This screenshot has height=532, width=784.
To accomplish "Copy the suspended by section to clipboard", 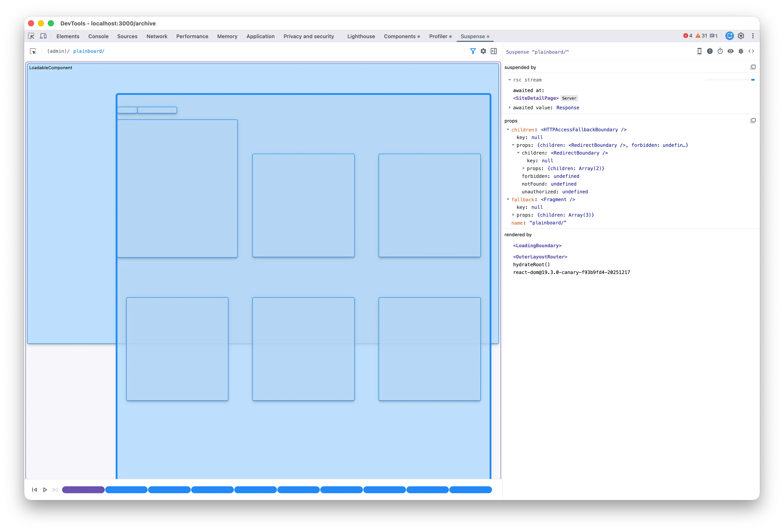I will [753, 67].
